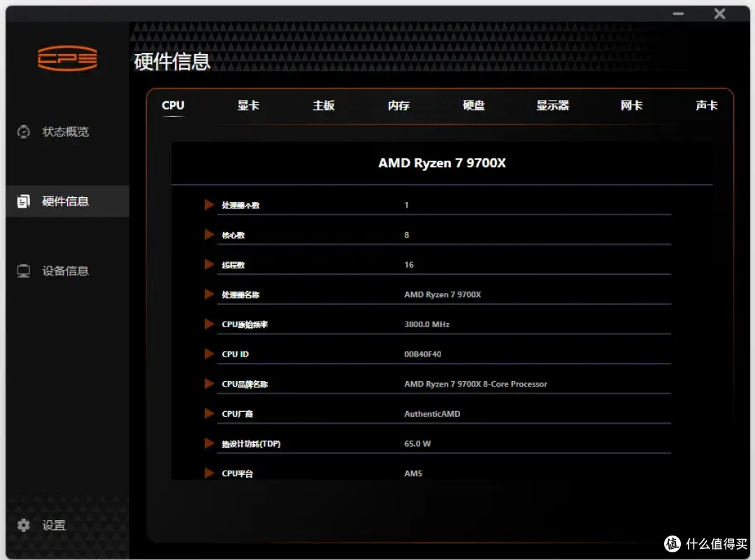Viewport: 755px width, 560px height.
Task: Switch to the 主板 tab
Action: pos(324,106)
